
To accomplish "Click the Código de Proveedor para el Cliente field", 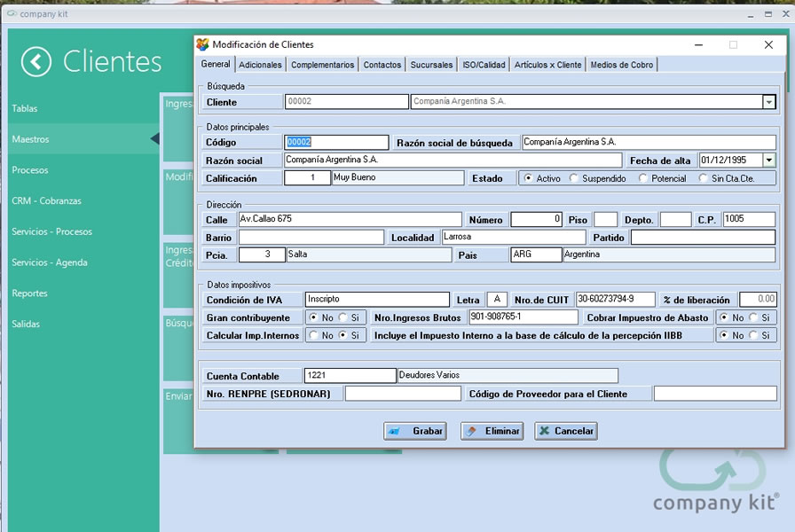I will (x=715, y=393).
